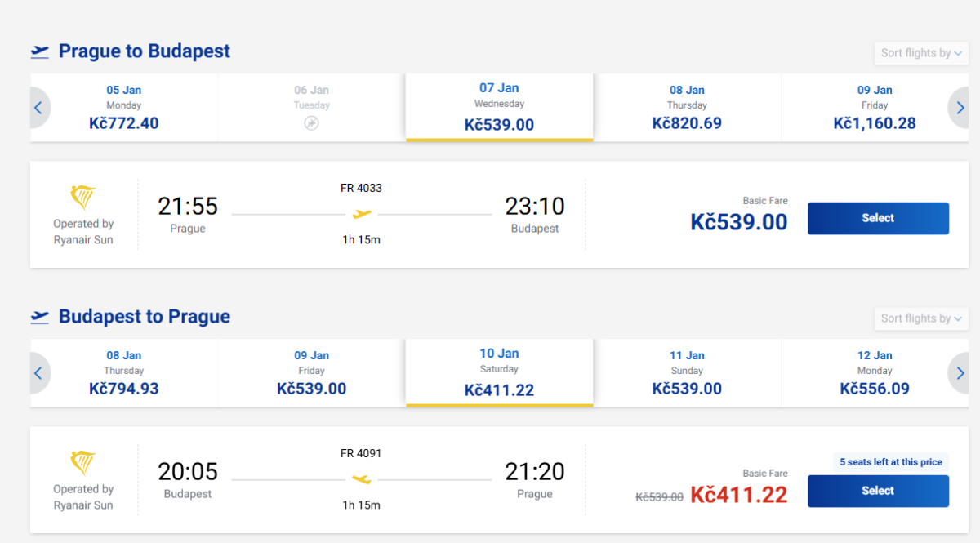Select the Kč539.00 Prague to Budapest flight
The width and height of the screenshot is (980, 543).
pos(878,218)
